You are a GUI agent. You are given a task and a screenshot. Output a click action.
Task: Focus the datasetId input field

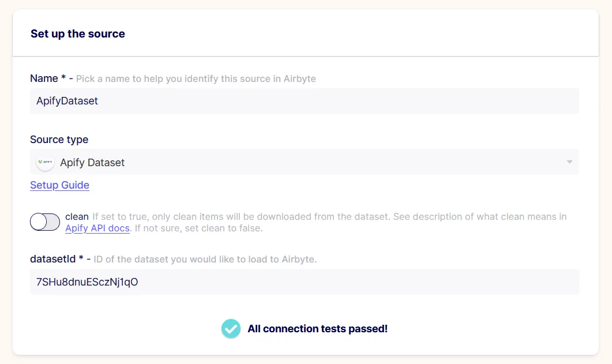click(305, 282)
